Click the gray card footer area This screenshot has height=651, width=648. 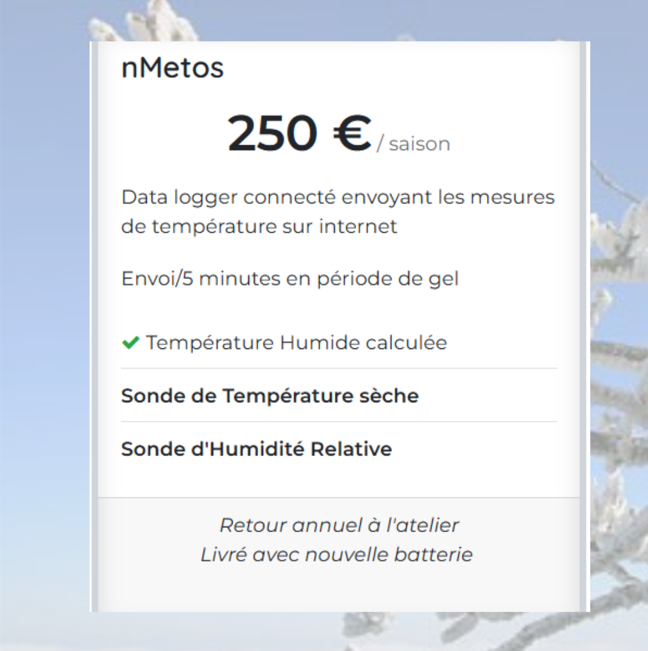(339, 554)
